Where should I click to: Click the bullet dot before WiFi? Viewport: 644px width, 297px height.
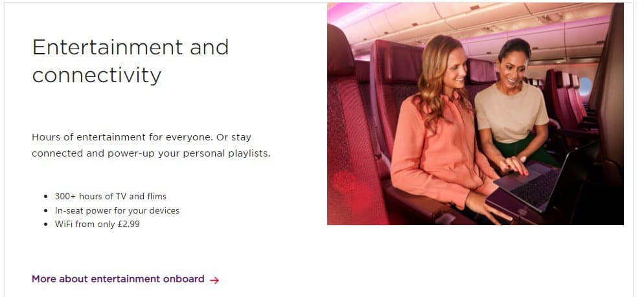45,225
